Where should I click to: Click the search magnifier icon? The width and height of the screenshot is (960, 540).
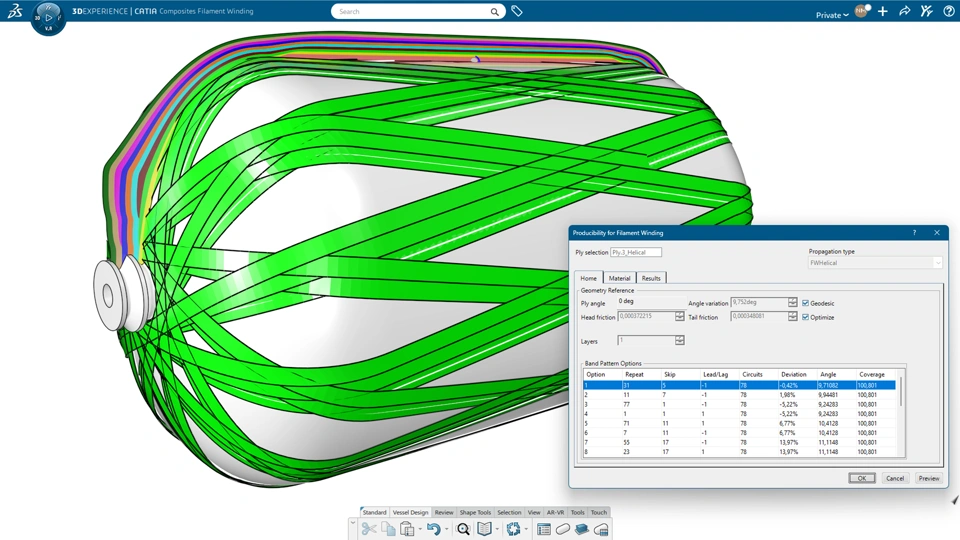pyautogui.click(x=494, y=12)
